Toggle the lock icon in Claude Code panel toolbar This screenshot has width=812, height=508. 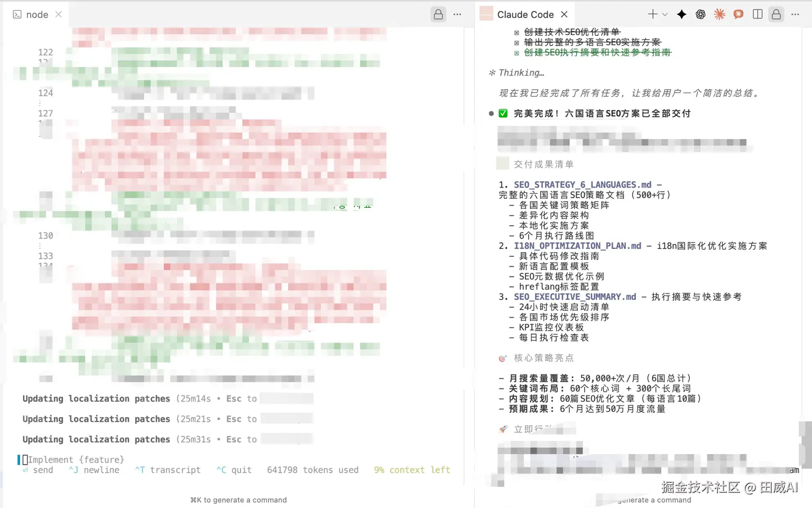click(776, 14)
